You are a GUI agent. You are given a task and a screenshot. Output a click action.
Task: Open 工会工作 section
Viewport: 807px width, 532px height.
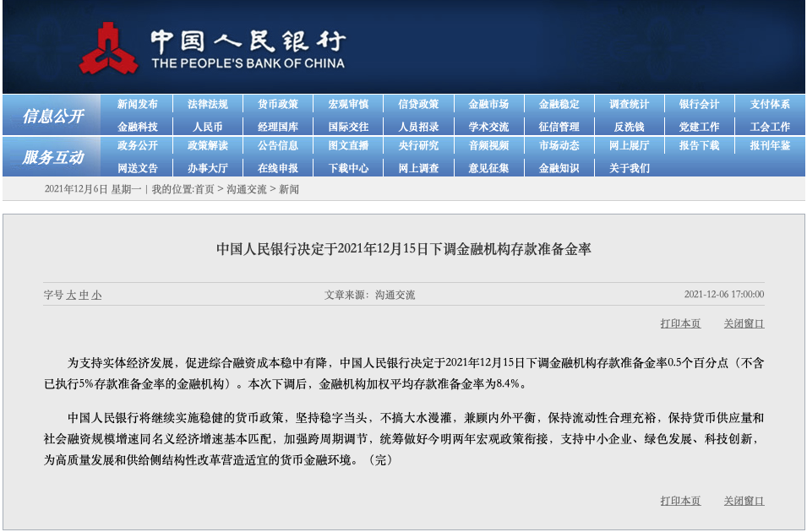click(x=770, y=127)
